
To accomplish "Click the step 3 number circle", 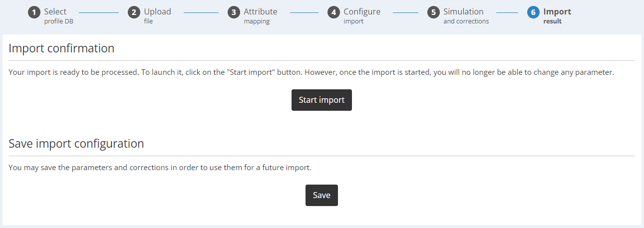I will click(234, 12).
